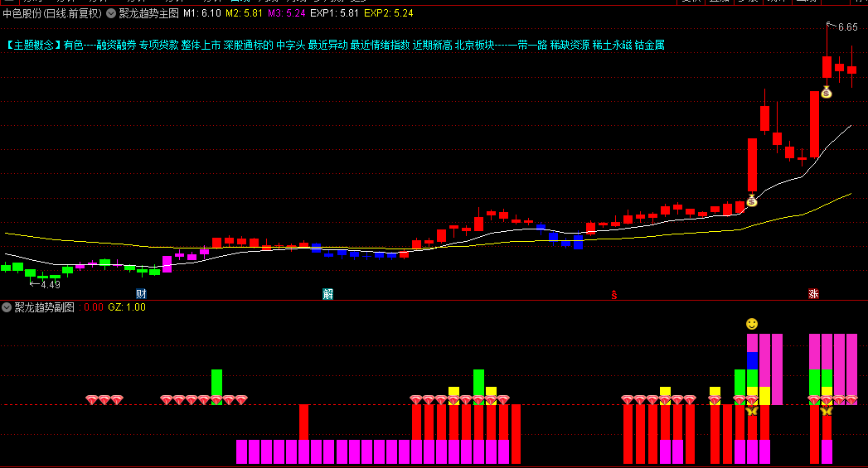Click the 融资融券 concept tag
The height and width of the screenshot is (468, 868).
click(116, 46)
